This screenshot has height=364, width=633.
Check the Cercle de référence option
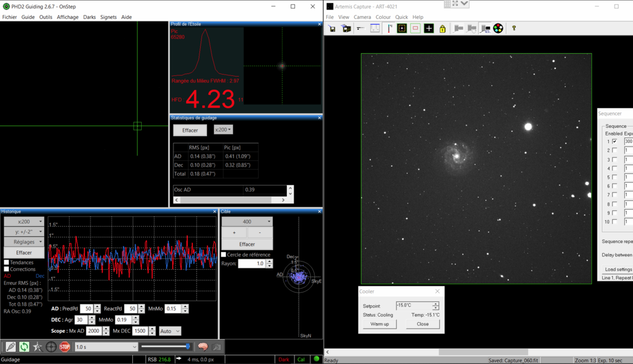click(x=223, y=254)
